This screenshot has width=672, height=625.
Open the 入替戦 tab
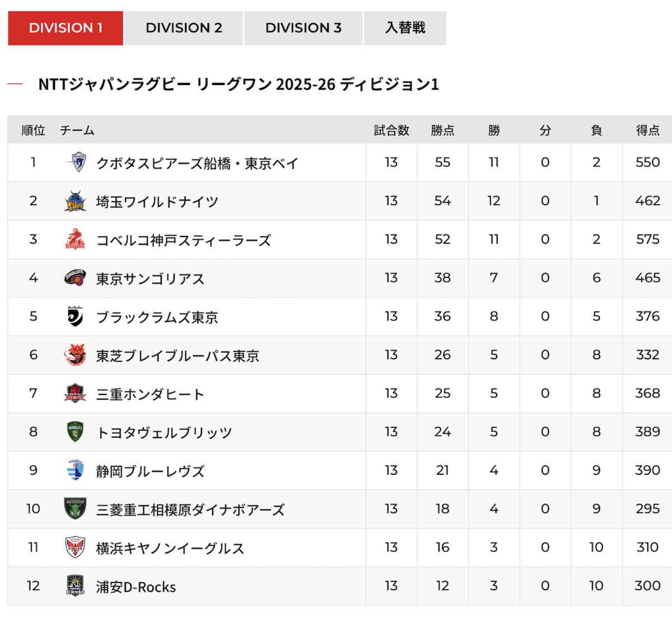[405, 28]
